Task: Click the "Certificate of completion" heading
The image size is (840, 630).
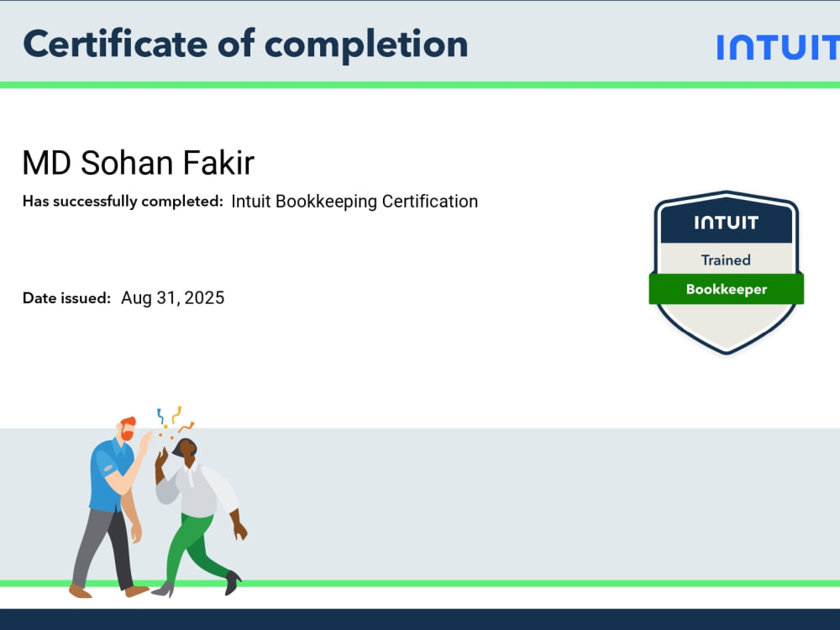Action: (x=245, y=45)
